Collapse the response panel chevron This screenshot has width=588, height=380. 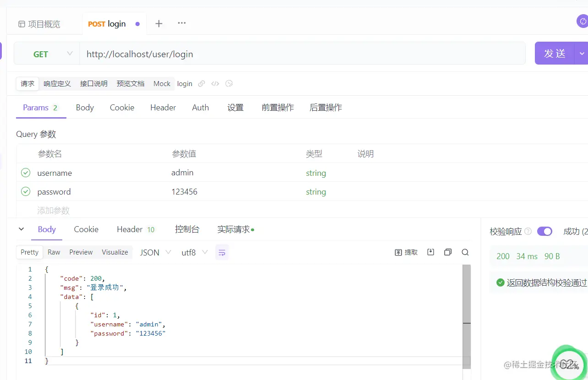pyautogui.click(x=21, y=229)
